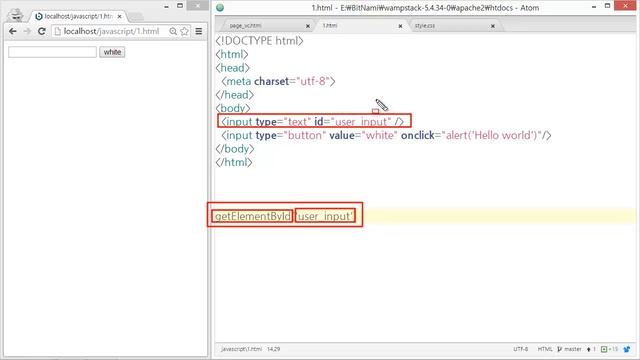Click the input type="text" code line
This screenshot has width=640, height=360.
click(313, 122)
